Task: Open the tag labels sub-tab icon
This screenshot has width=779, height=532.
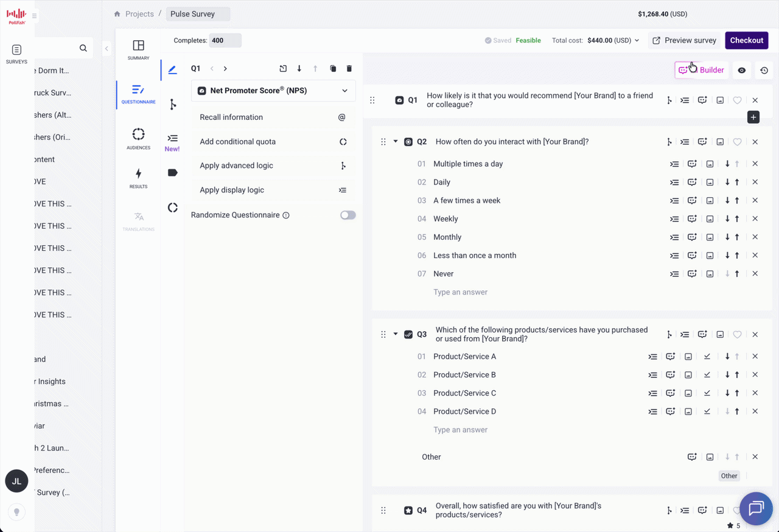Action: pyautogui.click(x=172, y=173)
